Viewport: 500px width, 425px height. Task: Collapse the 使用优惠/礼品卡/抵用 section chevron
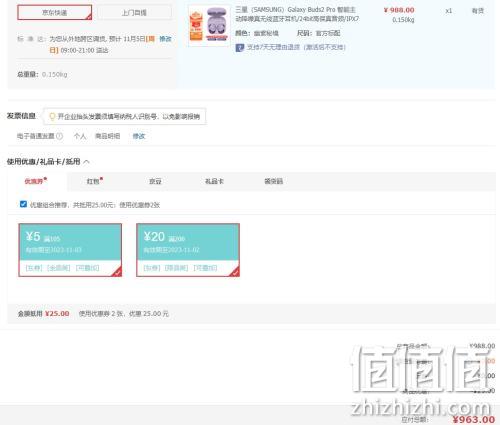pyautogui.click(x=86, y=162)
